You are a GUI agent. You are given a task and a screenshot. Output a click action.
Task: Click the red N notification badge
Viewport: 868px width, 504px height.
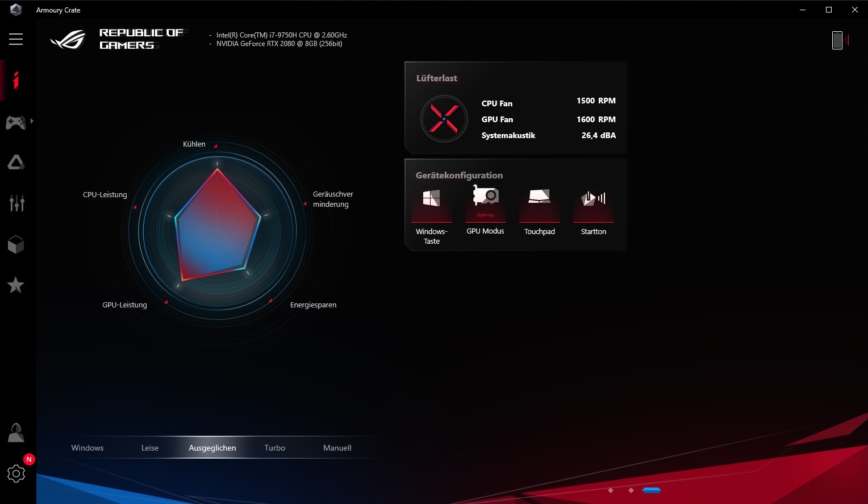pyautogui.click(x=29, y=459)
